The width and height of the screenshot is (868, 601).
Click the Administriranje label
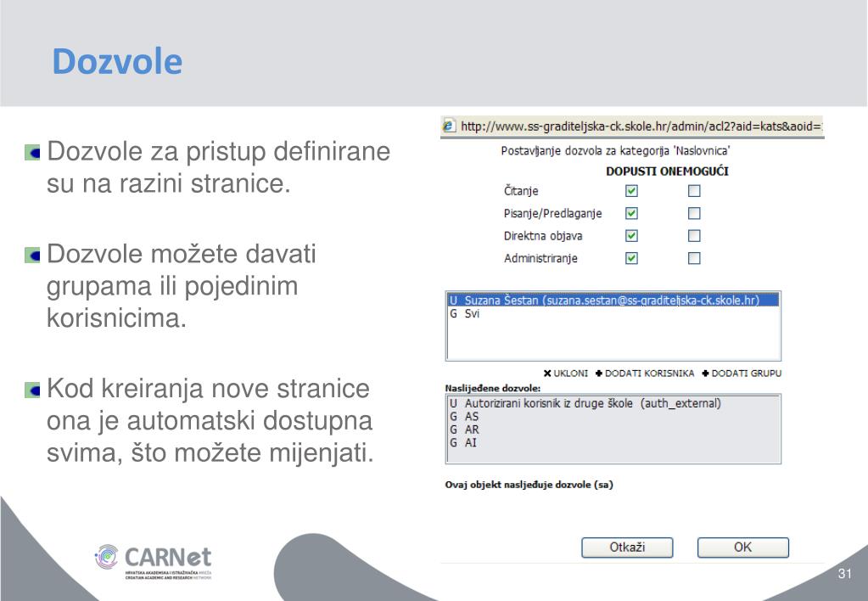540,259
